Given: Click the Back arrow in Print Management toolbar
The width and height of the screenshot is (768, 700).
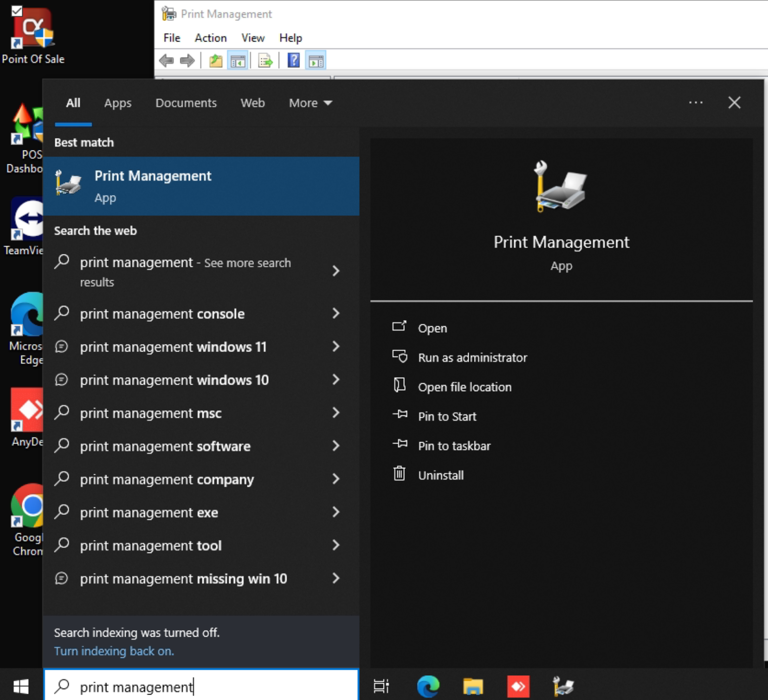Looking at the screenshot, I should click(x=166, y=61).
